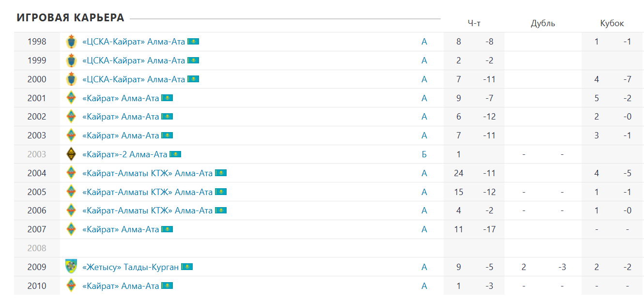
Task: Open «Кайрат-Алматы КТЖ» link for 2005
Action: click(x=147, y=192)
